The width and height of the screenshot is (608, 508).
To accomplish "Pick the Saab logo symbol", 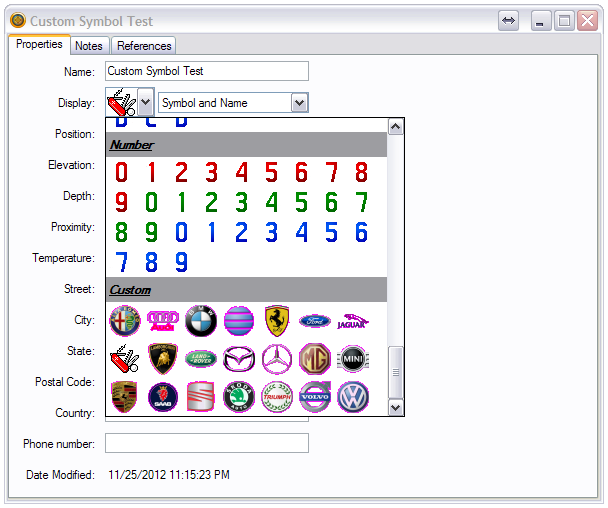I will (x=163, y=397).
